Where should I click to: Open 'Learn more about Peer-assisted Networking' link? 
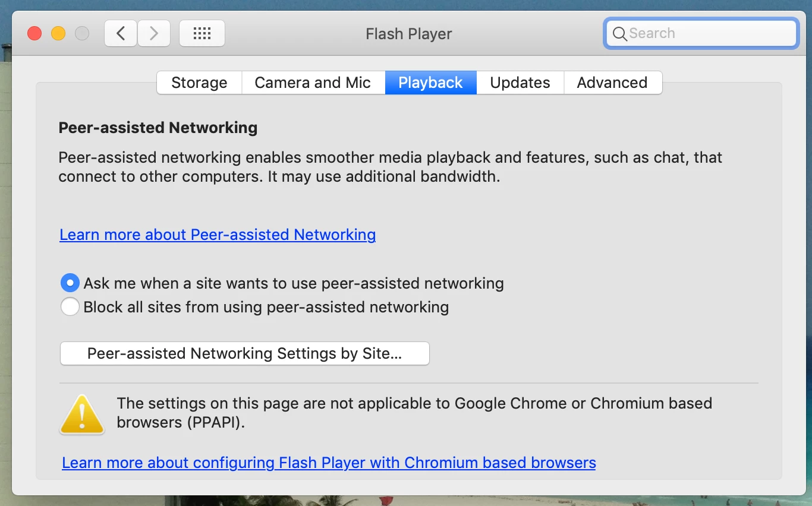point(218,235)
